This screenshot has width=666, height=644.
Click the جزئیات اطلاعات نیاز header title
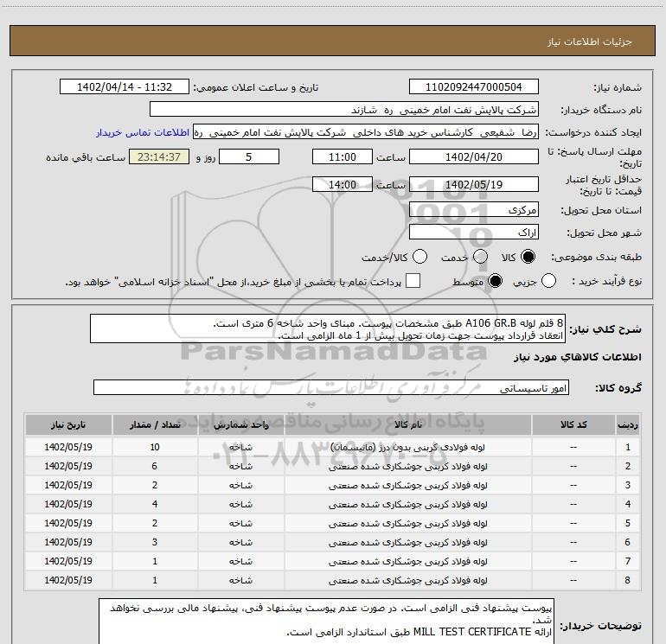tap(590, 41)
